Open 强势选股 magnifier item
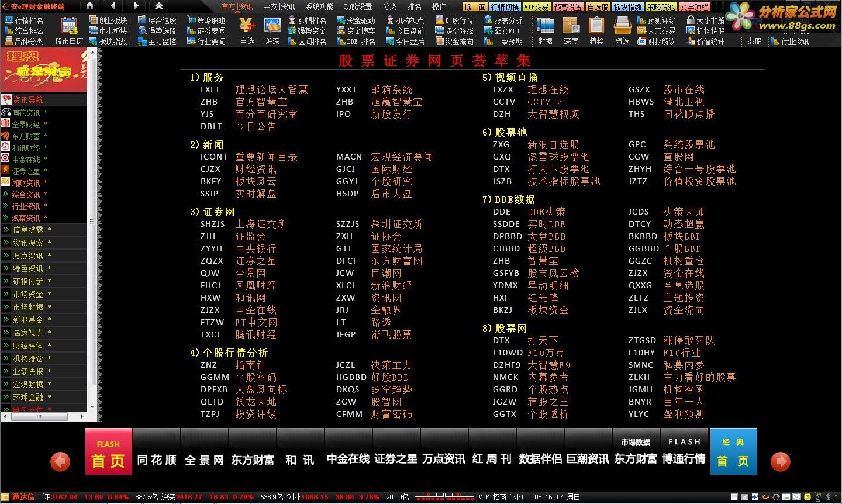Viewport: 842px width, 504px height. (x=157, y=31)
